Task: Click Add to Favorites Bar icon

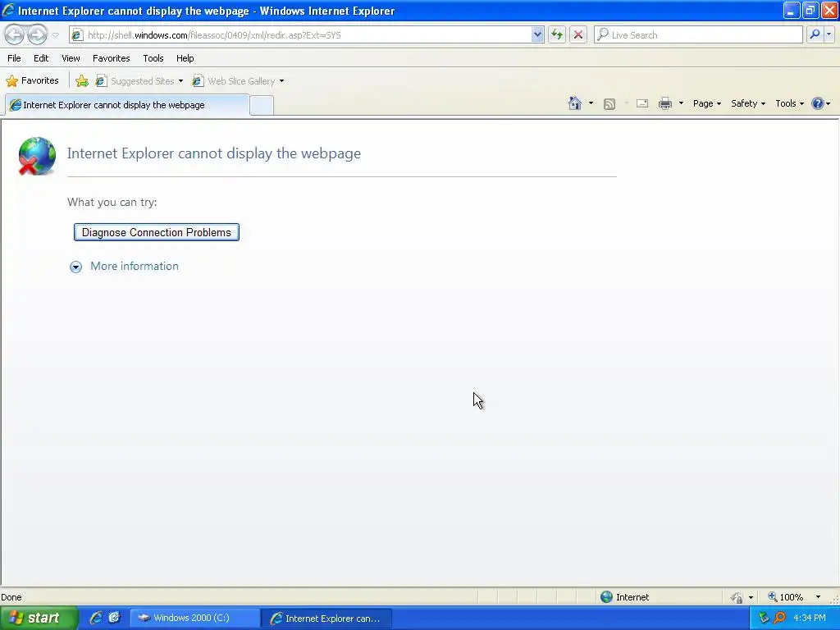Action: (82, 81)
